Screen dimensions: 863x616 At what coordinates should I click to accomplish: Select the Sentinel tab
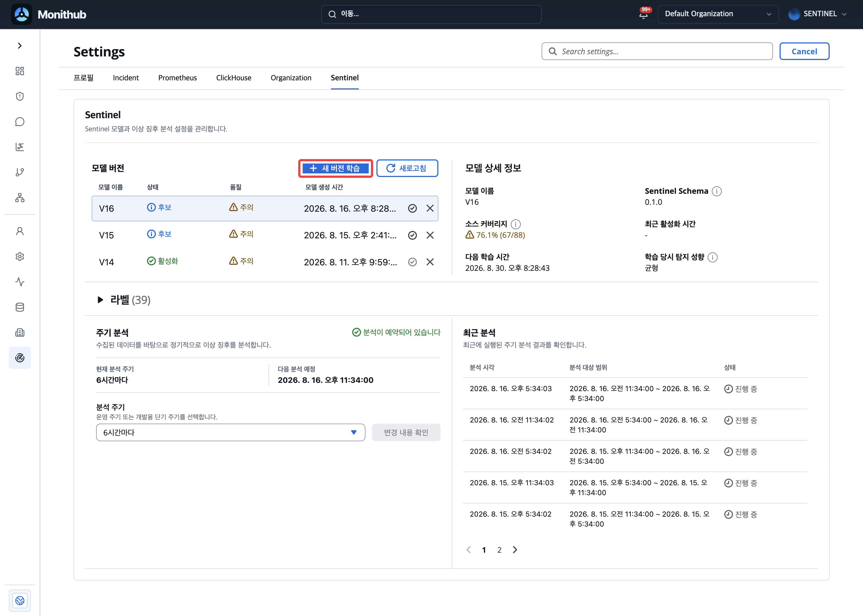[x=344, y=78]
